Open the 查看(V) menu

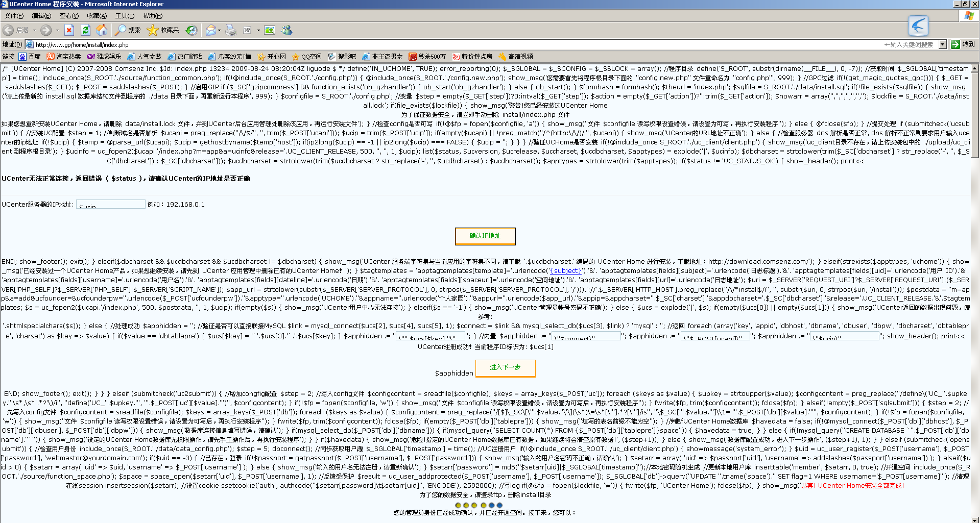coord(69,16)
